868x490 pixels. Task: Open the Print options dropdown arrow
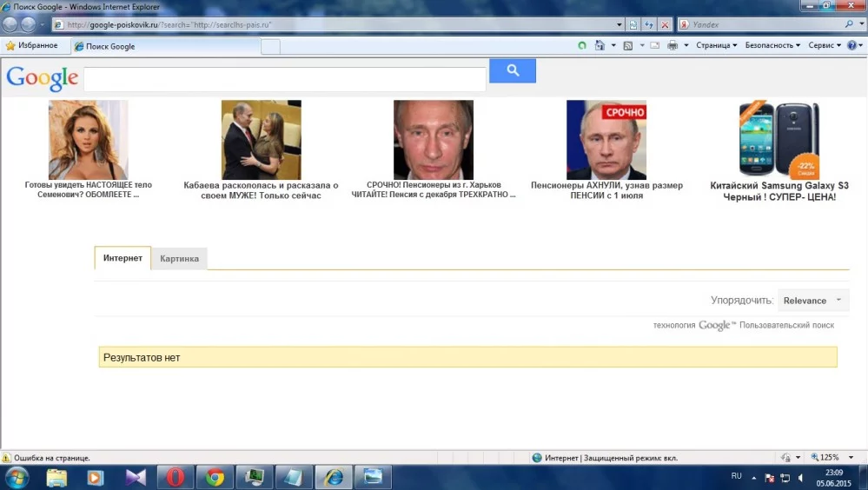point(686,45)
